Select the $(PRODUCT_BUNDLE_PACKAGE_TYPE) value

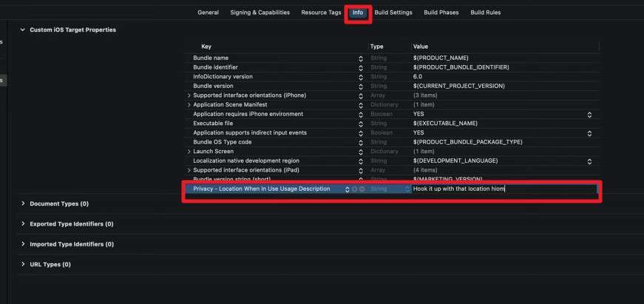click(467, 142)
